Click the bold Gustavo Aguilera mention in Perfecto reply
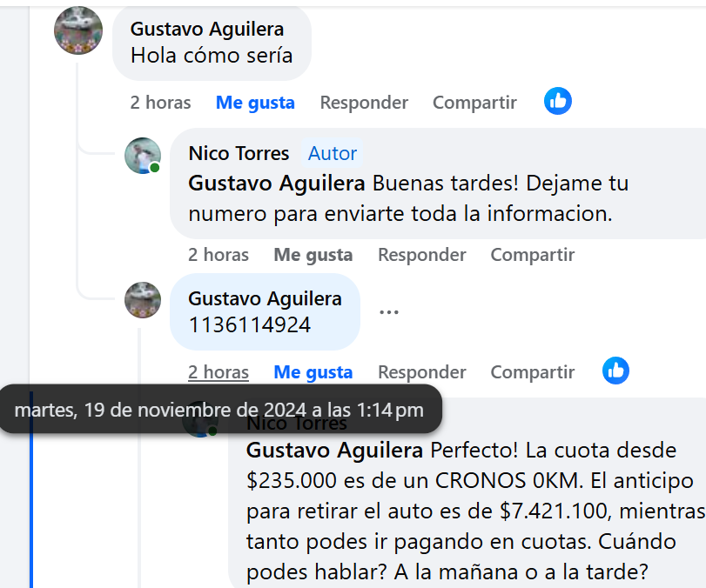This screenshot has height=588, width=706. 334,450
